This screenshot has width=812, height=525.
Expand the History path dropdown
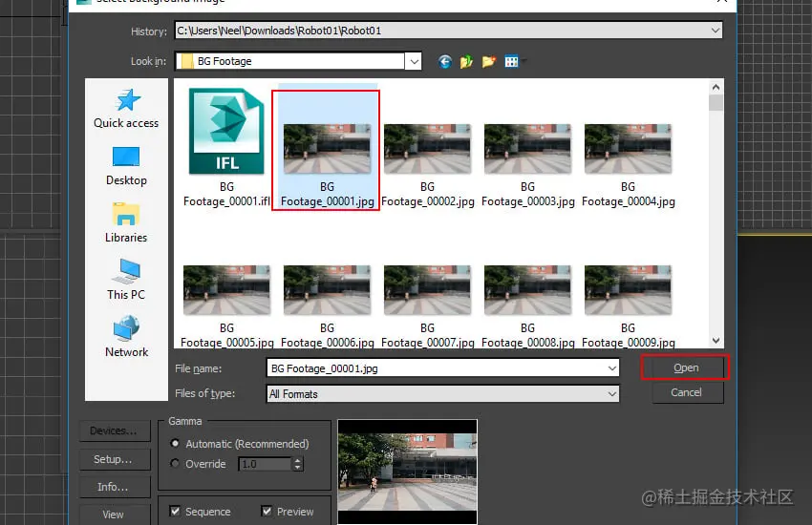pos(716,31)
